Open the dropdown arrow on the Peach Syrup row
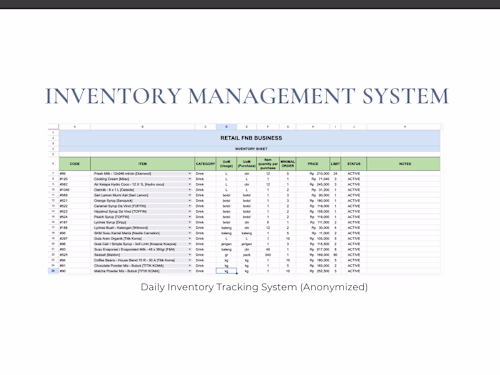Image resolution: width=500 pixels, height=375 pixels. [190, 217]
